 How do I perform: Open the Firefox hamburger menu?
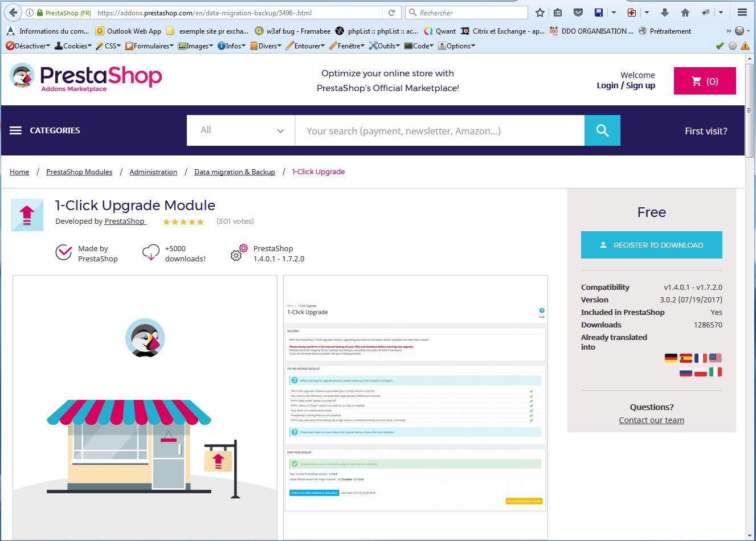pyautogui.click(x=742, y=13)
